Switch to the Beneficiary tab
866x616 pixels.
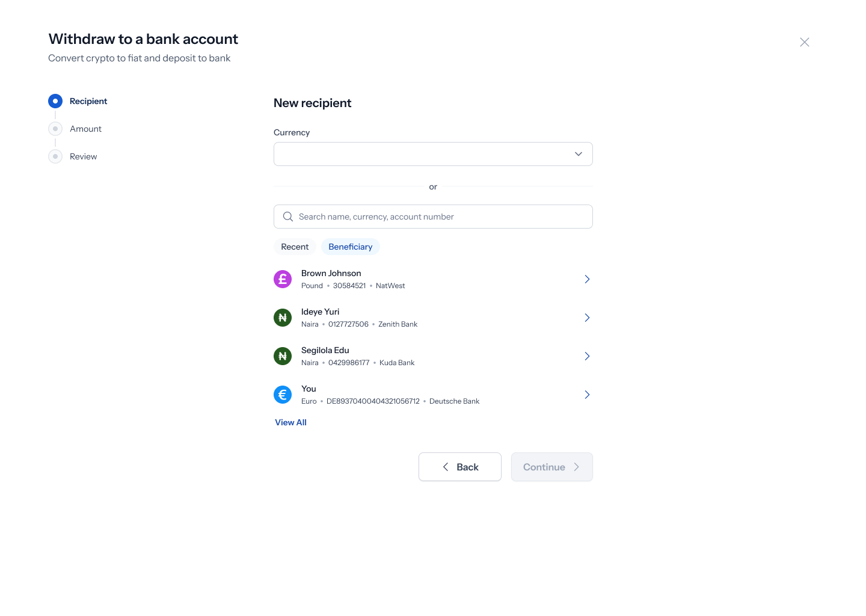pyautogui.click(x=351, y=247)
